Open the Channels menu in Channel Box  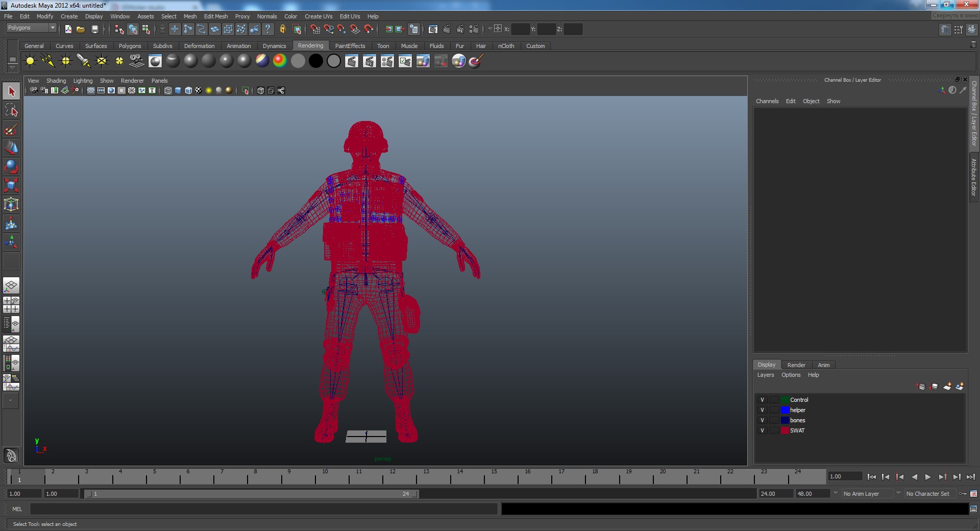pos(767,101)
